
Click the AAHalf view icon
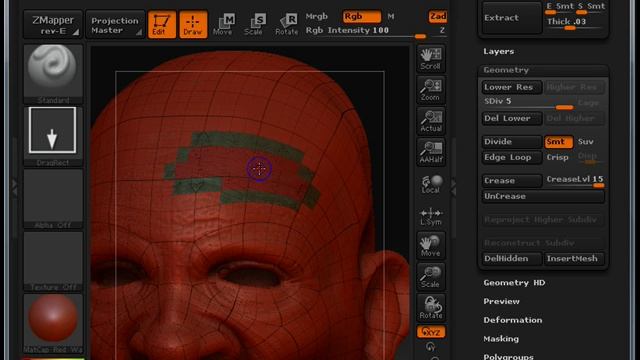tap(431, 152)
